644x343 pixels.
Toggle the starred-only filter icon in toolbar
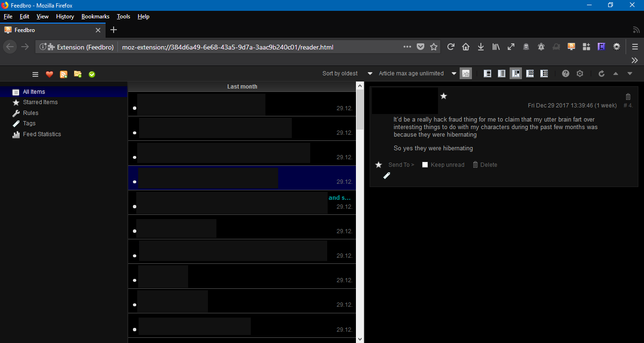point(466,73)
